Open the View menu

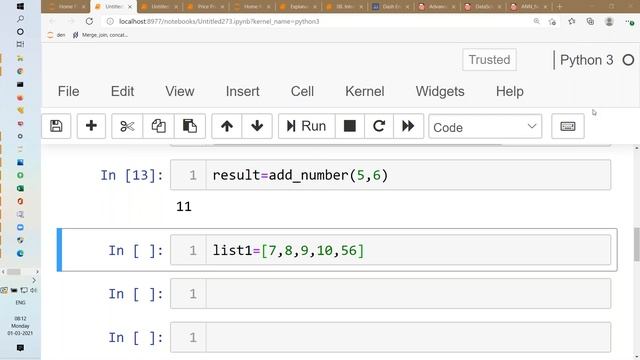tap(180, 91)
